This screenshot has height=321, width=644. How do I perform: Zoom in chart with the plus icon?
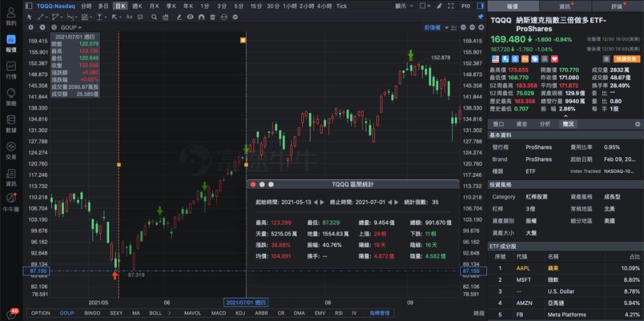click(481, 27)
